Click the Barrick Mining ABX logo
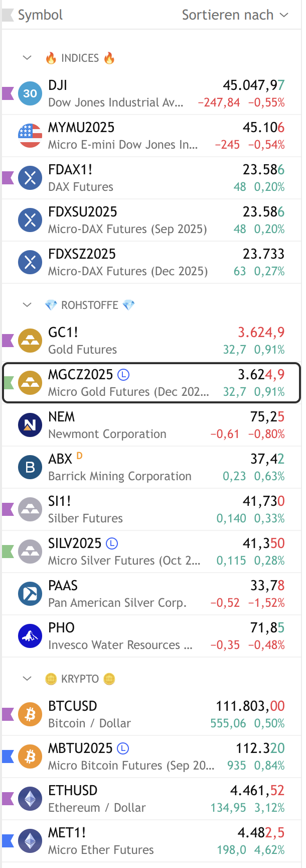The width and height of the screenshot is (306, 868). coord(30,467)
